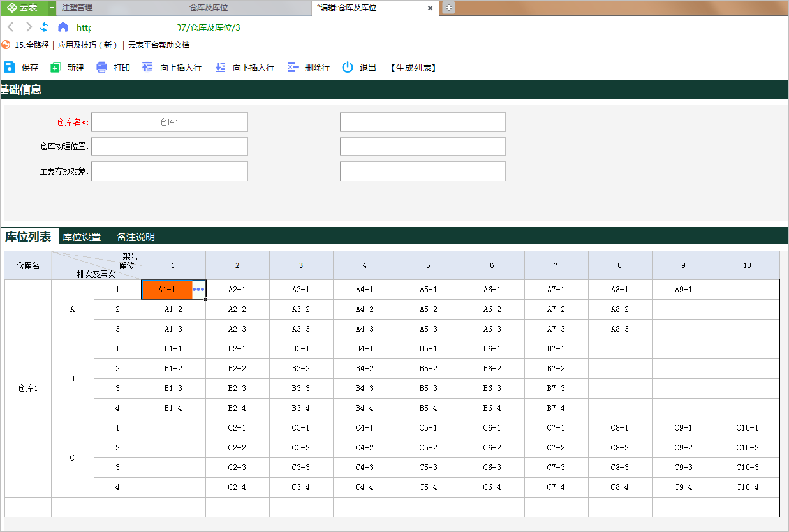Select cell A8-3
The image size is (789, 532).
(x=620, y=329)
